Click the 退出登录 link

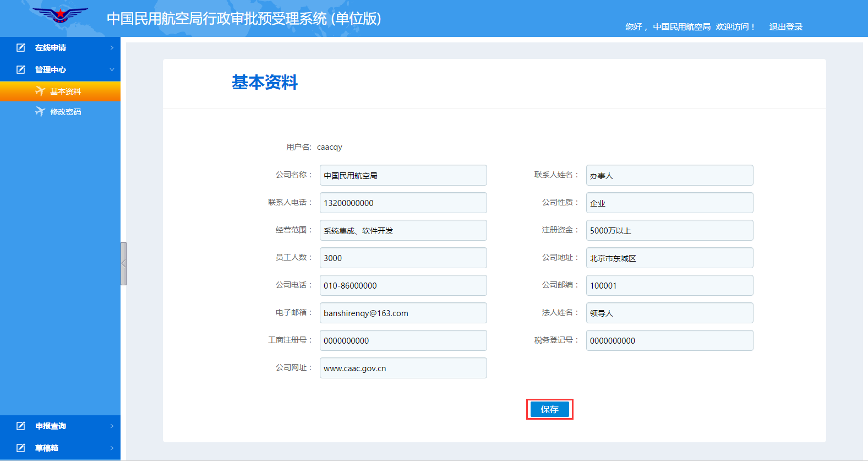(x=785, y=26)
